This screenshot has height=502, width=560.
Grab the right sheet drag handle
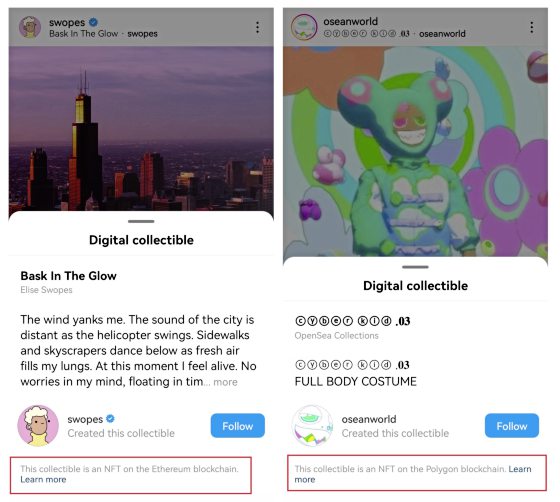415,267
